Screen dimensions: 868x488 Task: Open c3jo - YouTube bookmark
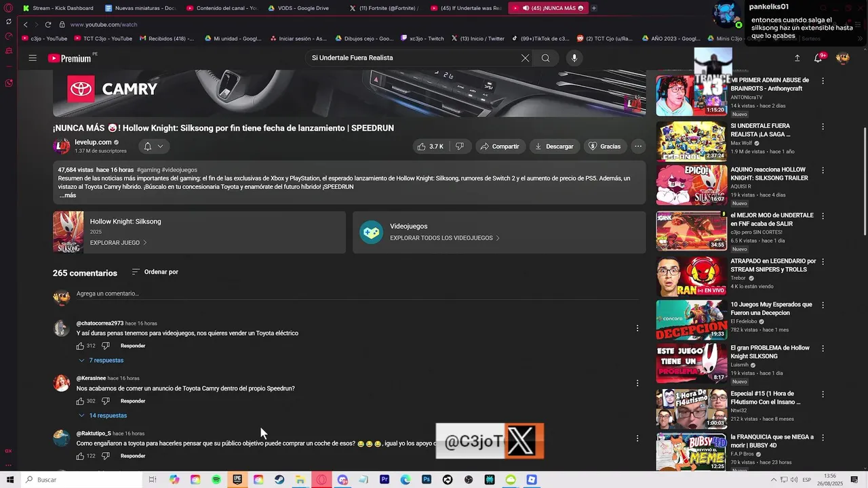[x=45, y=39]
